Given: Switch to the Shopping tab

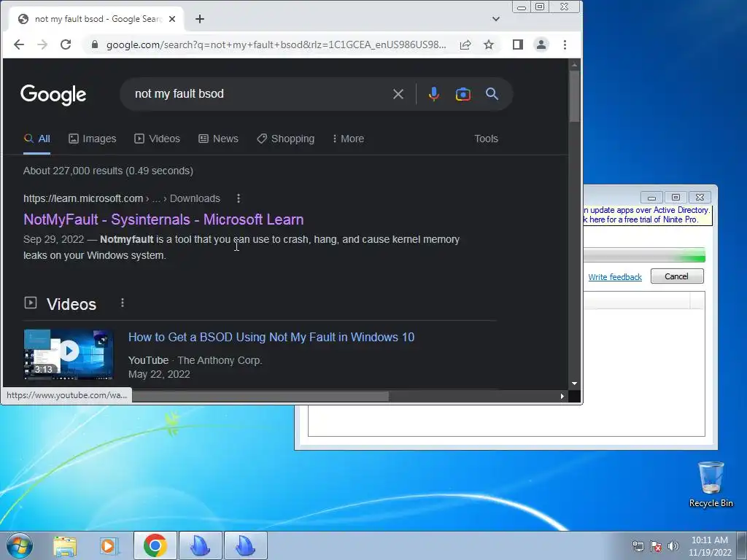Looking at the screenshot, I should (x=285, y=139).
